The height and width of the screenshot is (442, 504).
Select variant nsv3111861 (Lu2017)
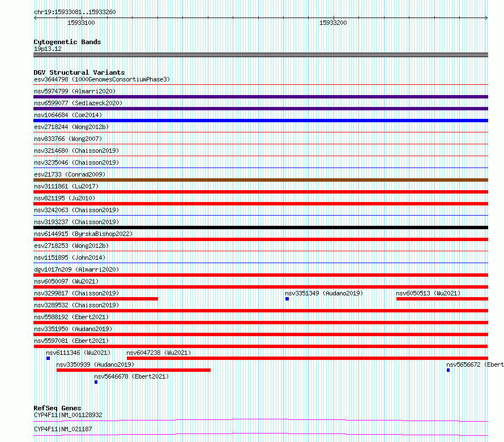(66, 186)
